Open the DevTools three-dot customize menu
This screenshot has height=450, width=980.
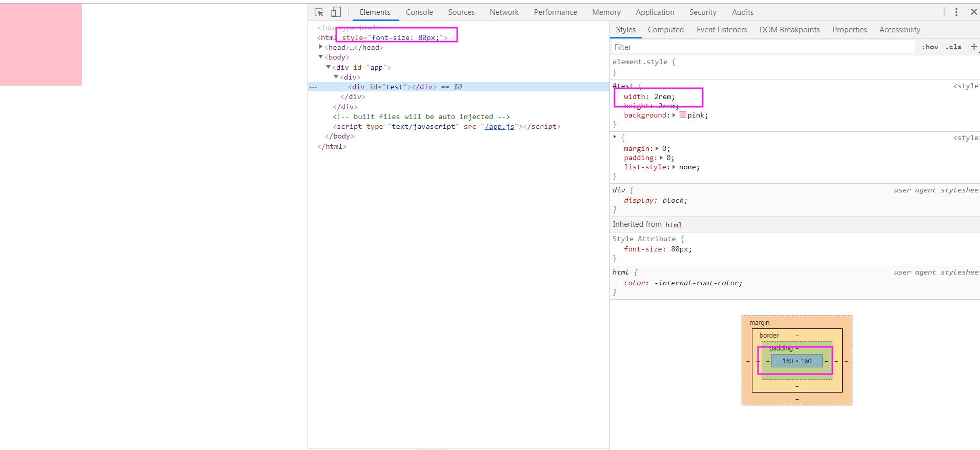(956, 12)
